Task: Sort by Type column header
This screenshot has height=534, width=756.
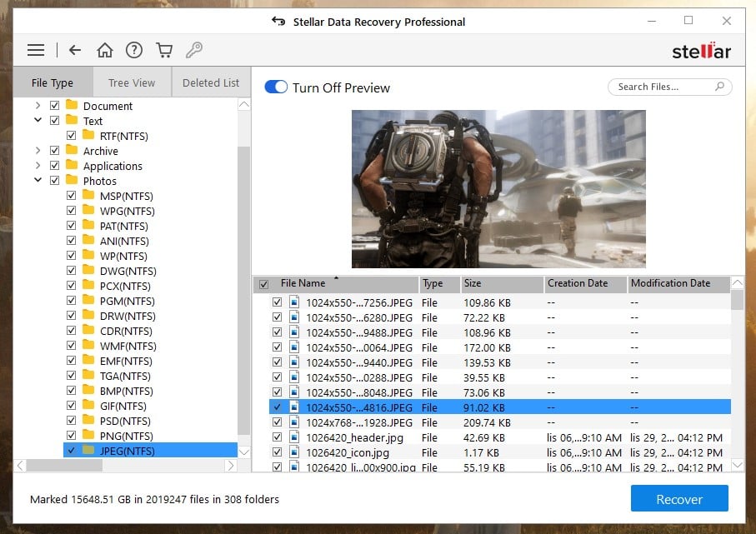Action: click(439, 284)
